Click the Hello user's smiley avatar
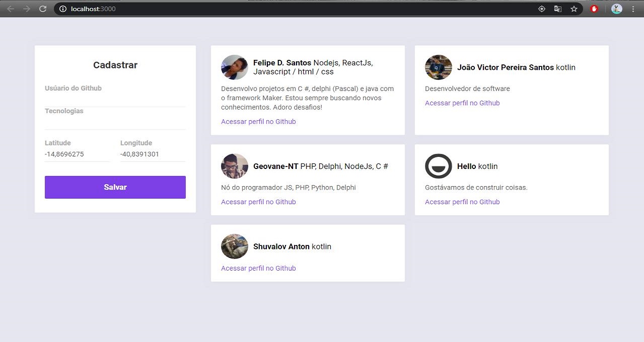 [x=438, y=166]
